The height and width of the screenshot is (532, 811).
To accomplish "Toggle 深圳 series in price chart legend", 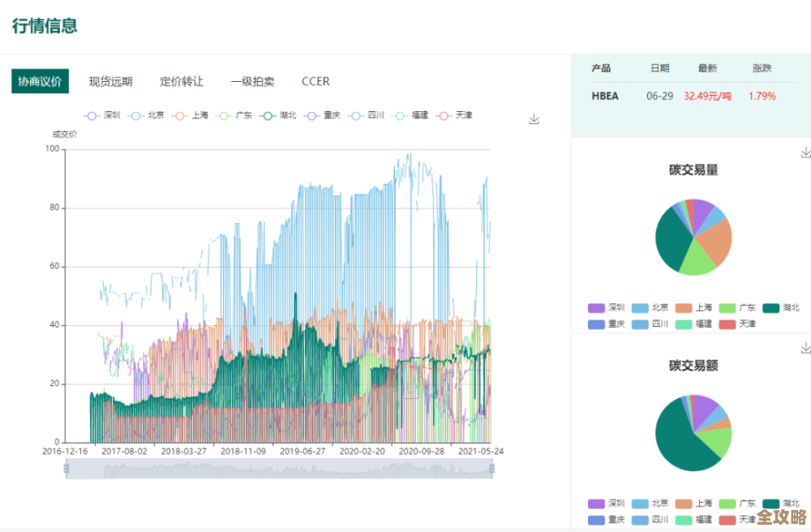I will coord(100,116).
